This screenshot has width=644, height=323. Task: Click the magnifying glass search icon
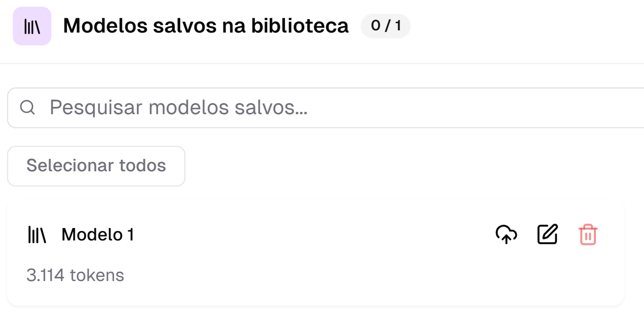coord(28,108)
